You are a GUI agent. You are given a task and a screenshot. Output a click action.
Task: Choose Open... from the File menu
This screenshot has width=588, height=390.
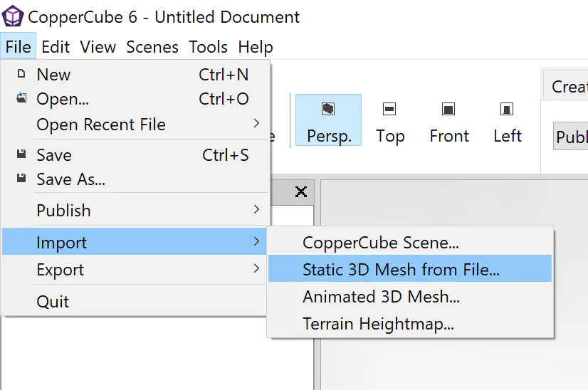tap(136, 99)
